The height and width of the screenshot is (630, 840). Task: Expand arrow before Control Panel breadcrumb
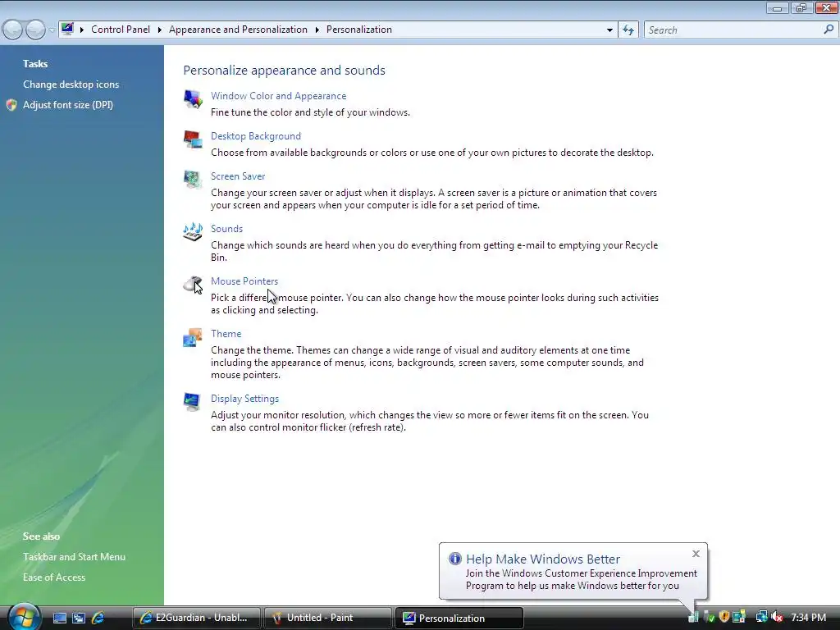tap(82, 30)
